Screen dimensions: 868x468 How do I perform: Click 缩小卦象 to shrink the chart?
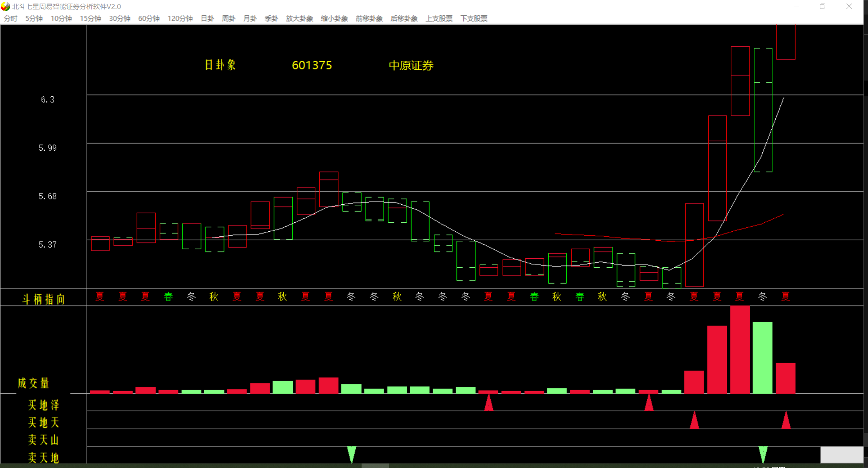coord(334,18)
